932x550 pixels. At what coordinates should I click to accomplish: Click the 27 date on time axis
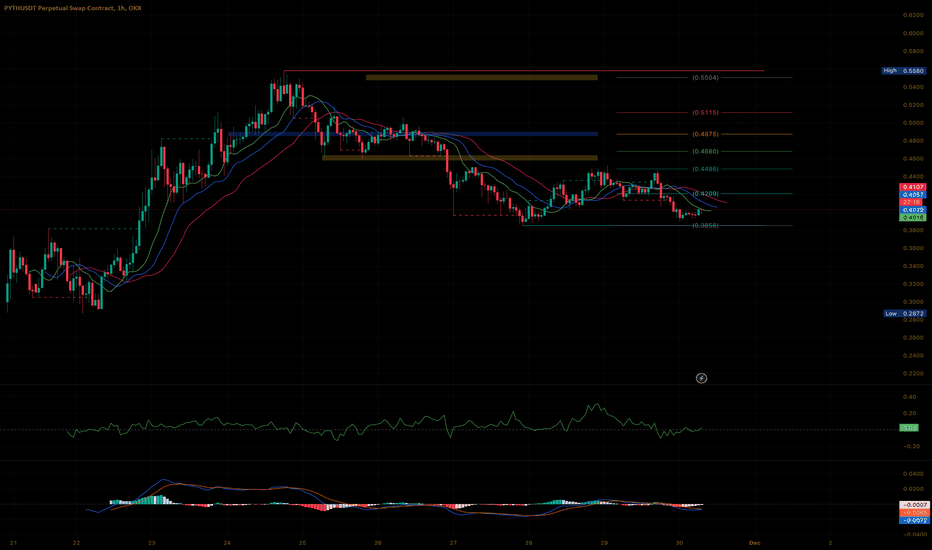point(454,543)
